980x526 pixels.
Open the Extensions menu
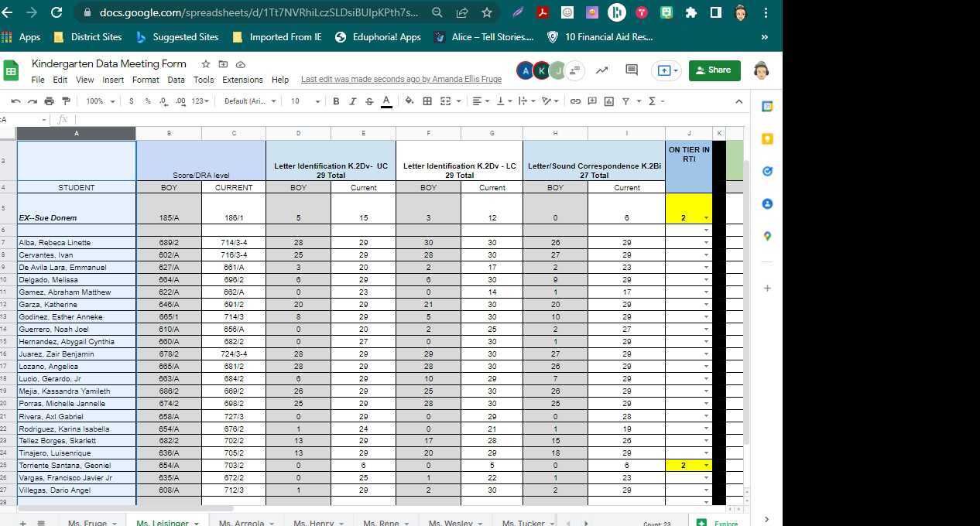[242, 80]
